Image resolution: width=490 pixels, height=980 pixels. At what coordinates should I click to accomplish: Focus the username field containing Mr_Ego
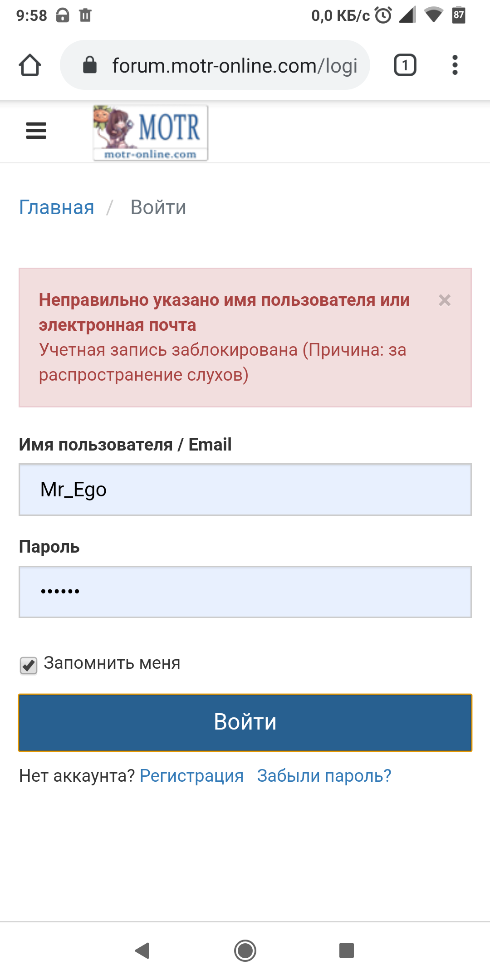point(245,490)
